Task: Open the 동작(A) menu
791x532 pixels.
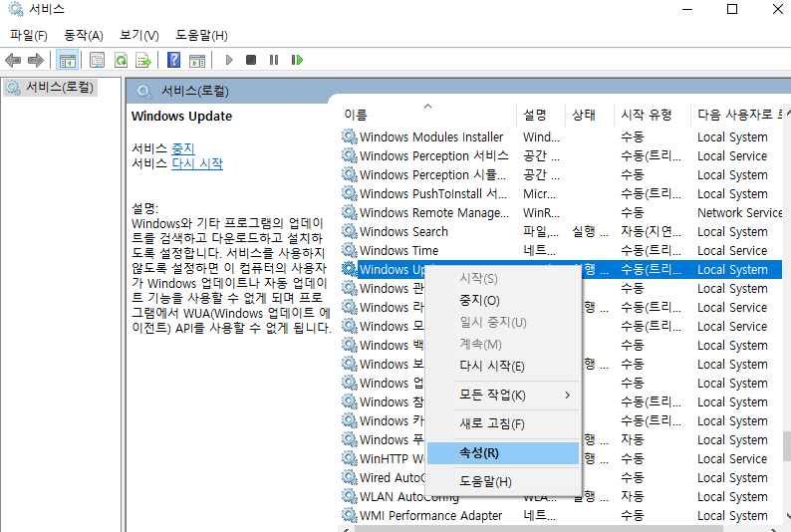Action: point(84,35)
